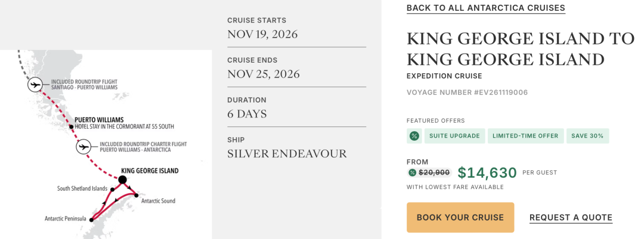The width and height of the screenshot is (644, 239).
Task: Select the Save 30% offer tag
Action: pyautogui.click(x=587, y=136)
